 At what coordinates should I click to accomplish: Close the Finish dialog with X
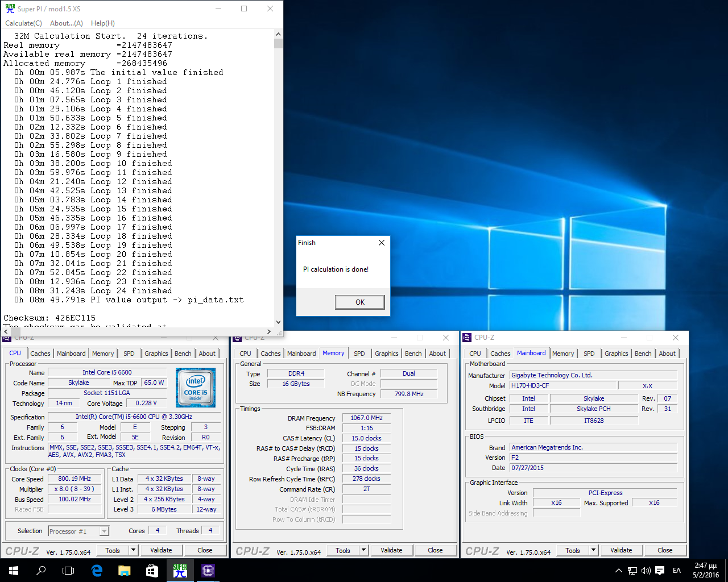pyautogui.click(x=382, y=243)
